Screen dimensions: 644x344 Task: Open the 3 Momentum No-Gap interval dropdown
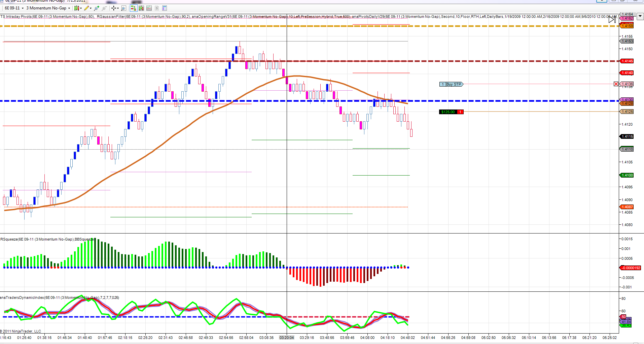[48, 8]
